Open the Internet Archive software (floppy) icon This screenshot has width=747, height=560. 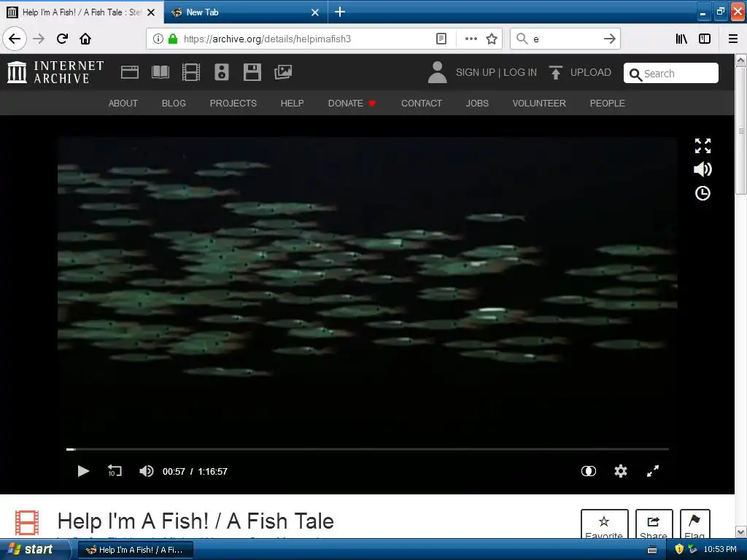[252, 72]
